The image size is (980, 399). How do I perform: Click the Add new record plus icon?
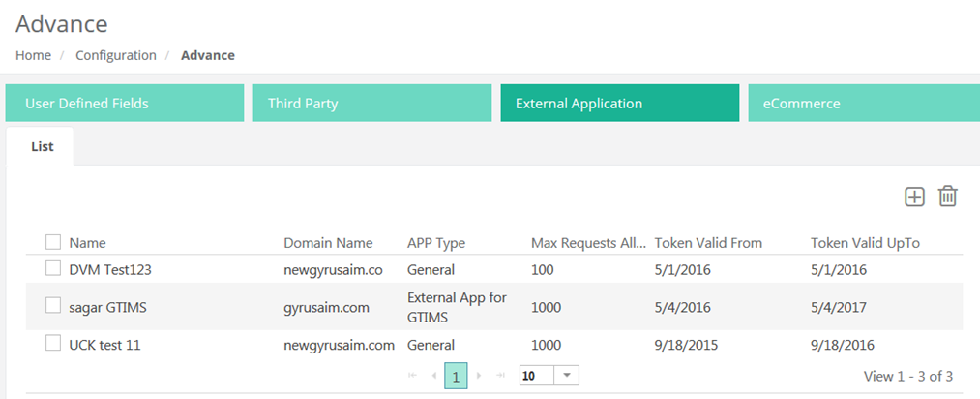[x=914, y=197]
